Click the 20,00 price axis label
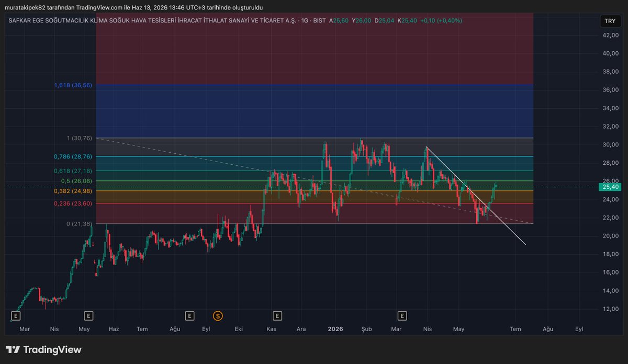The image size is (628, 364). (x=610, y=236)
